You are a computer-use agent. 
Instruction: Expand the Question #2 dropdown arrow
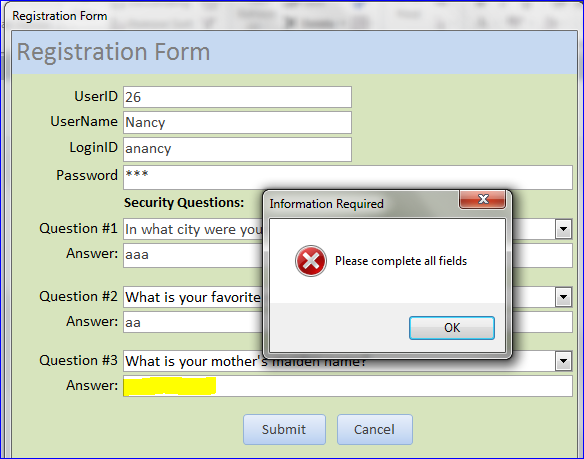564,297
